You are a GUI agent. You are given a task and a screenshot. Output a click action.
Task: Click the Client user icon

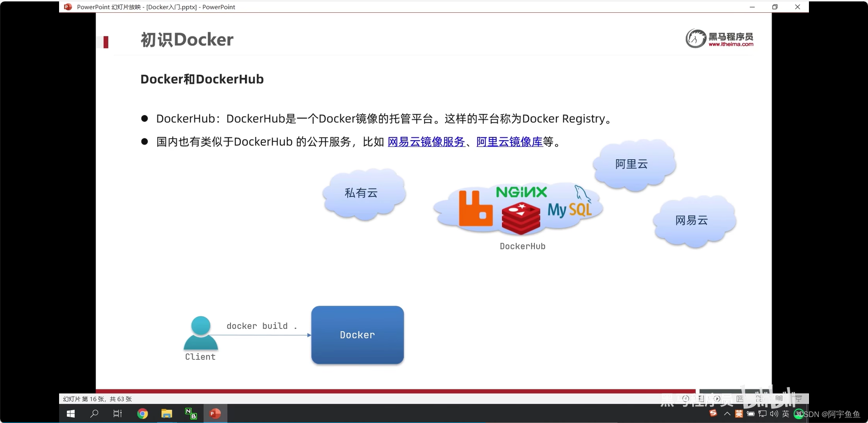click(200, 332)
